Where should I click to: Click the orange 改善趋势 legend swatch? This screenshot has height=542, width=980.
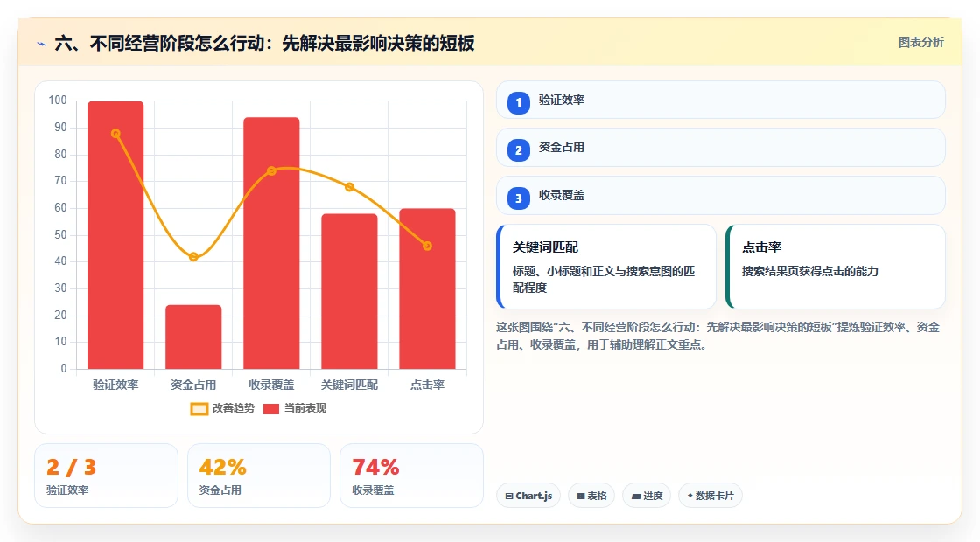[199, 409]
